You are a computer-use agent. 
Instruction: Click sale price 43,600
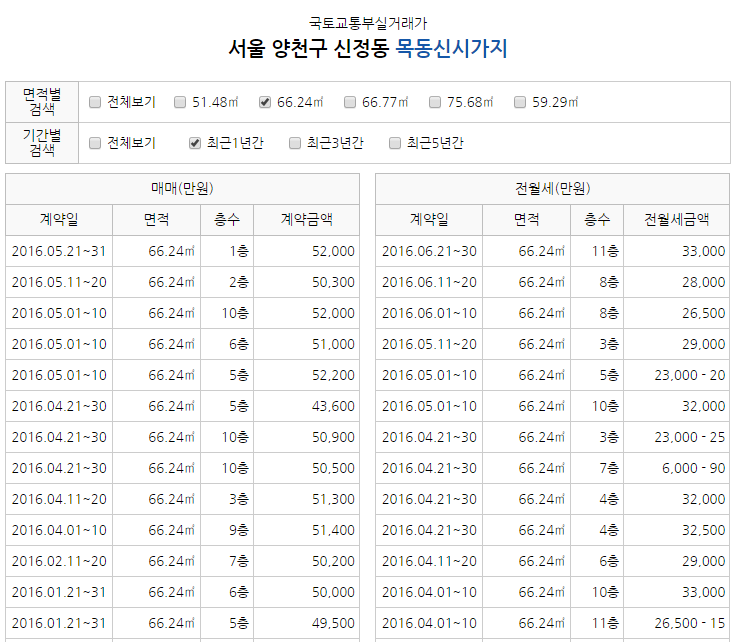(x=333, y=406)
